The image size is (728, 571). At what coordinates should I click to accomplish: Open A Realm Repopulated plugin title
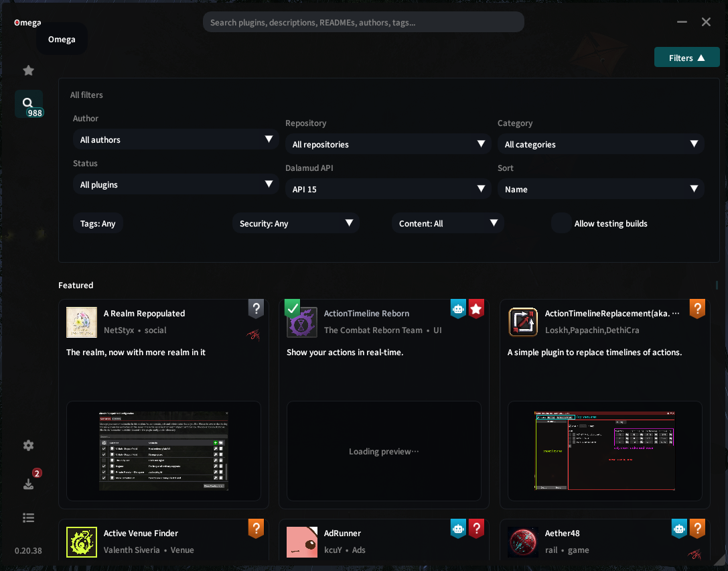[145, 313]
